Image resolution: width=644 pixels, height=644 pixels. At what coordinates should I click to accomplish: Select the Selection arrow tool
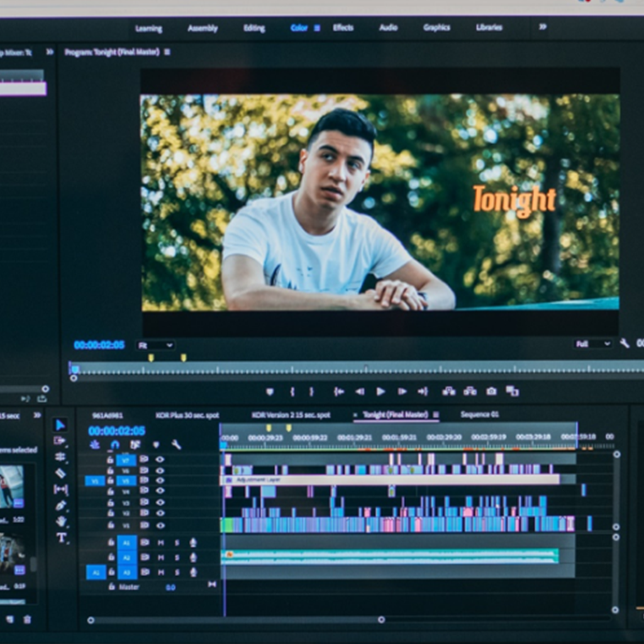click(x=60, y=425)
